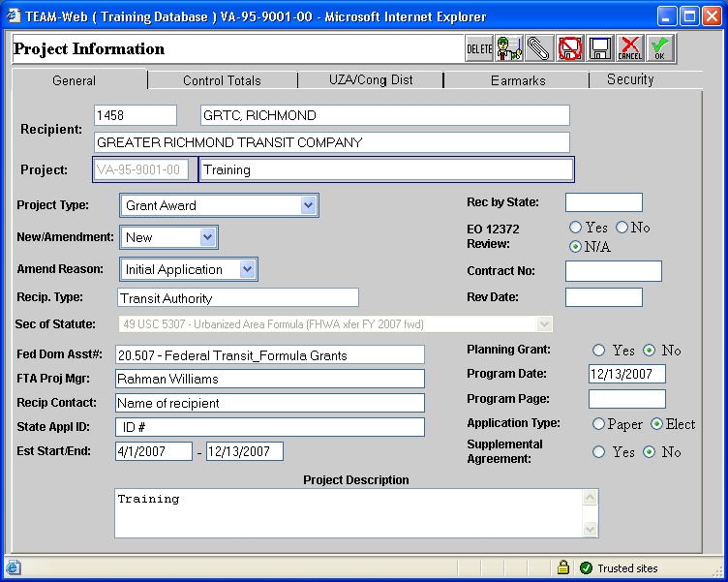Click the paperclip attachment icon

click(539, 48)
